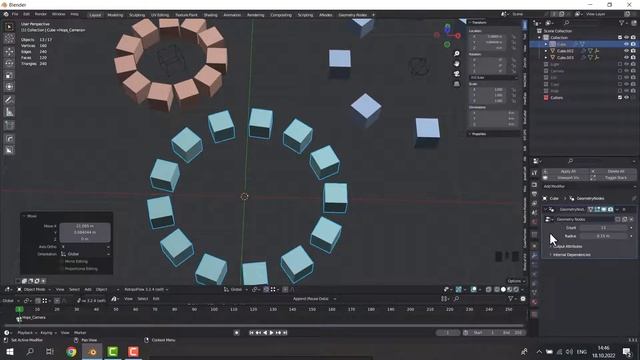This screenshot has width=640, height=360.
Task: Select the Select Box tool in toolbar
Action: [x=9, y=27]
